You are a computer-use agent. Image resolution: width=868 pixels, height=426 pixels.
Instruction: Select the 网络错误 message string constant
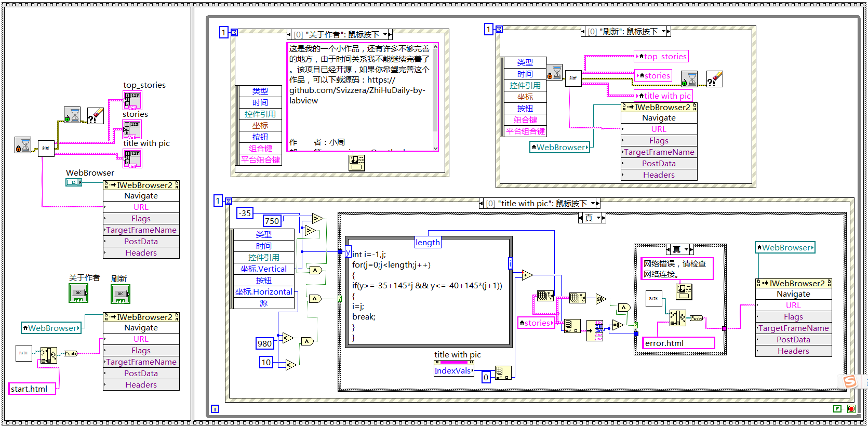(x=677, y=269)
